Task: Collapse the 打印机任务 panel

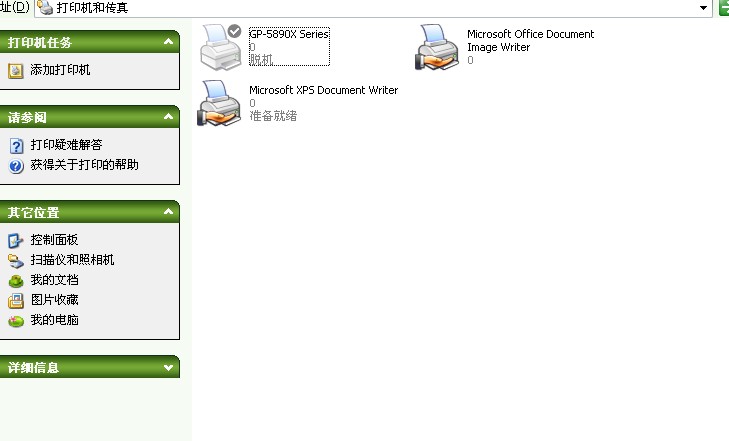Action: (168, 42)
